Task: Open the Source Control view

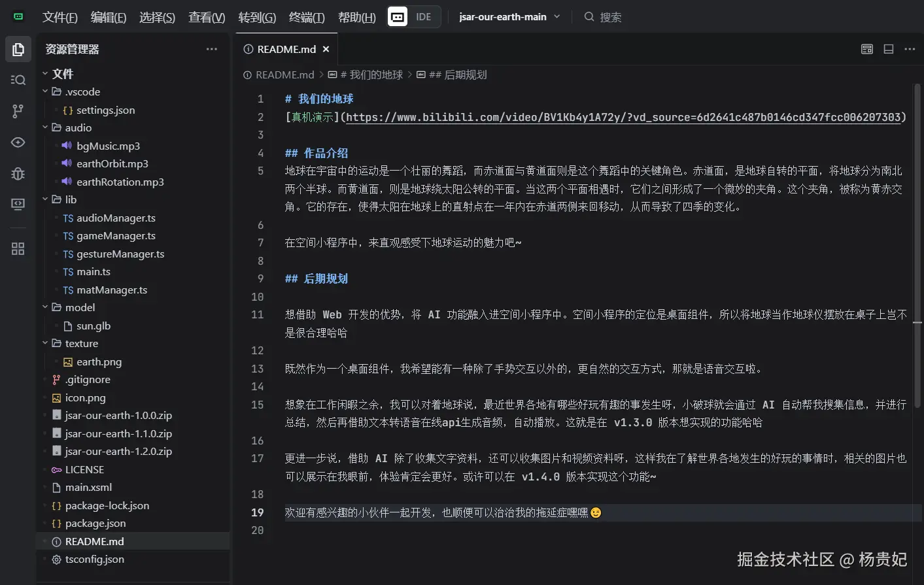Action: (x=18, y=111)
